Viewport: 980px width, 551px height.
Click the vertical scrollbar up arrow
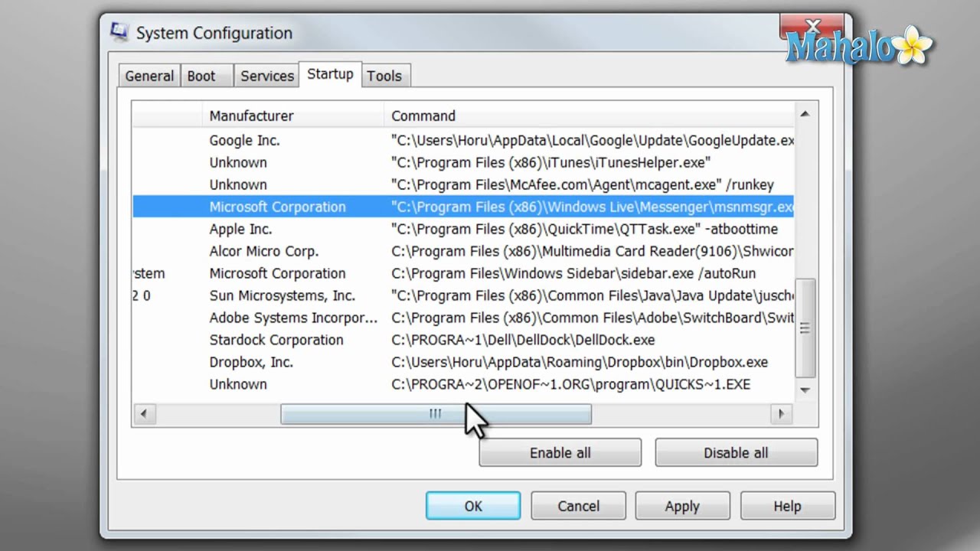click(x=805, y=114)
